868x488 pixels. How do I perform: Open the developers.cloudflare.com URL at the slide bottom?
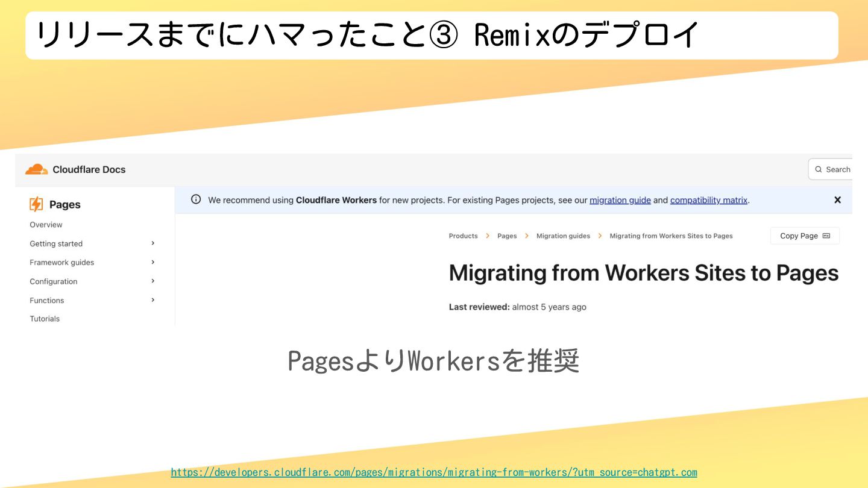click(x=434, y=472)
